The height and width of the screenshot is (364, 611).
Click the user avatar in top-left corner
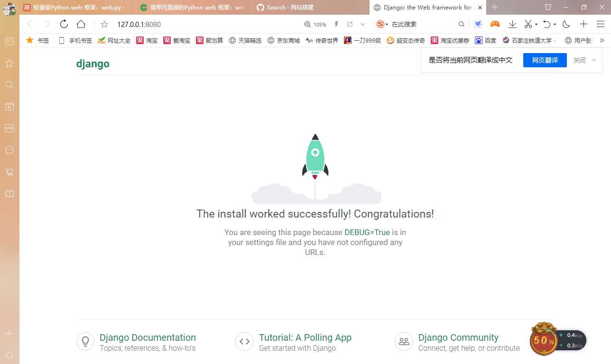pos(9,9)
